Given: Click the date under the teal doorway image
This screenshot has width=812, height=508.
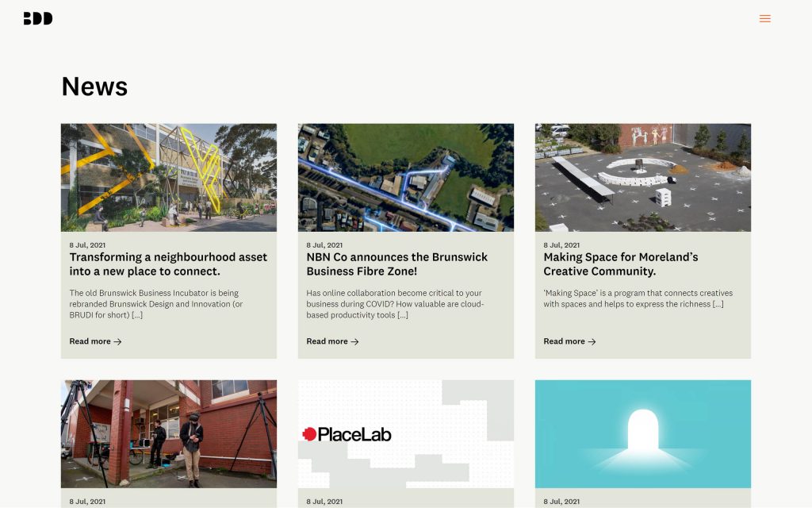Looking at the screenshot, I should coord(561,502).
